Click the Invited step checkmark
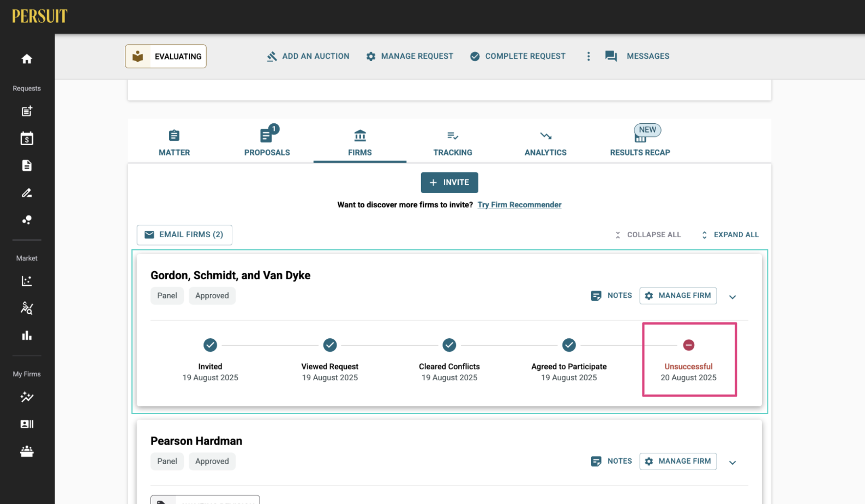 tap(211, 345)
